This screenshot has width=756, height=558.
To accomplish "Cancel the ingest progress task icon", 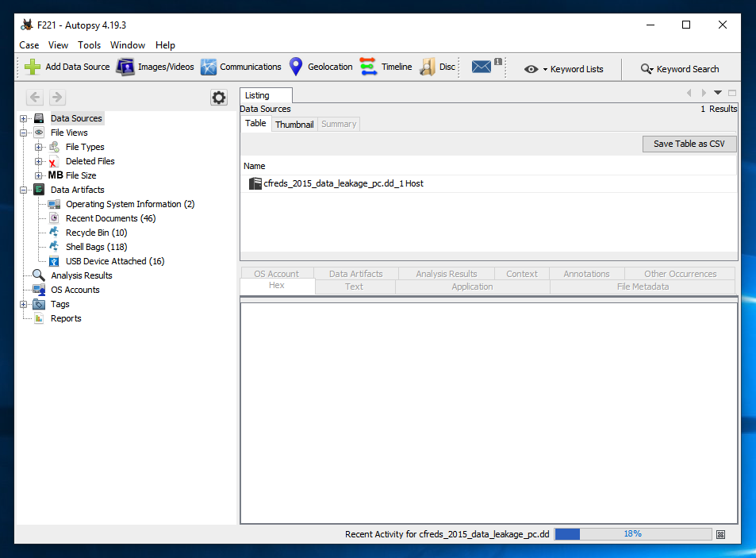I will (720, 534).
